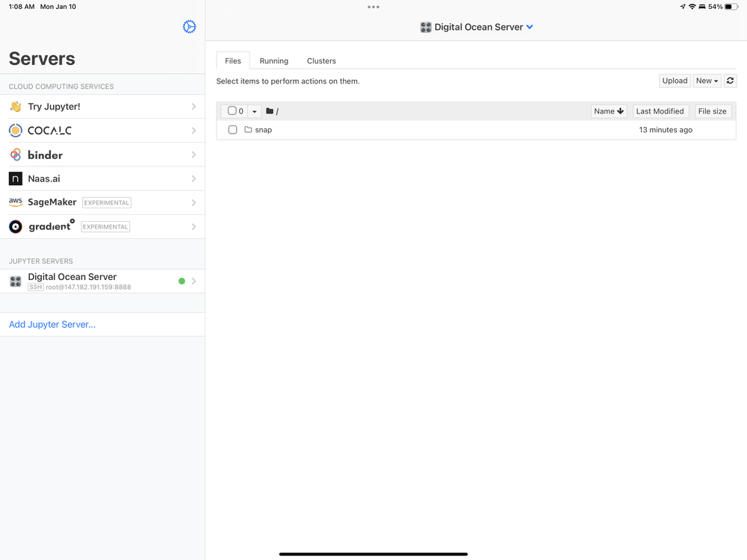
Task: Expand the binder row chevron
Action: point(194,155)
